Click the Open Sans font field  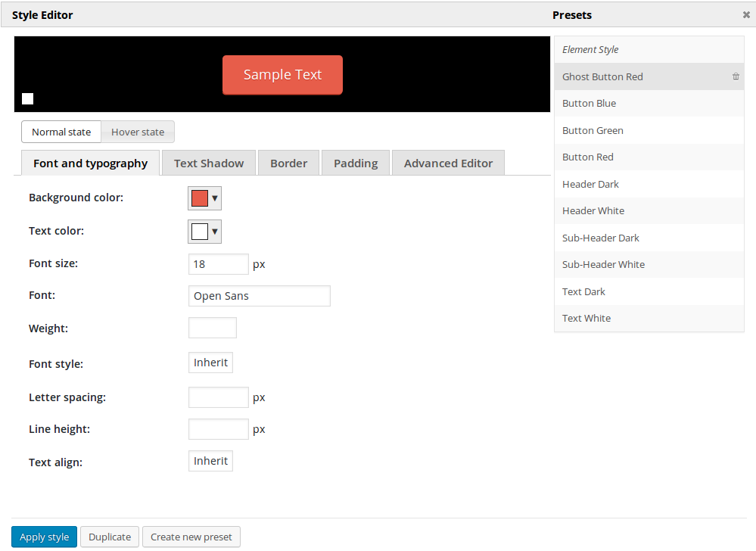pos(259,296)
